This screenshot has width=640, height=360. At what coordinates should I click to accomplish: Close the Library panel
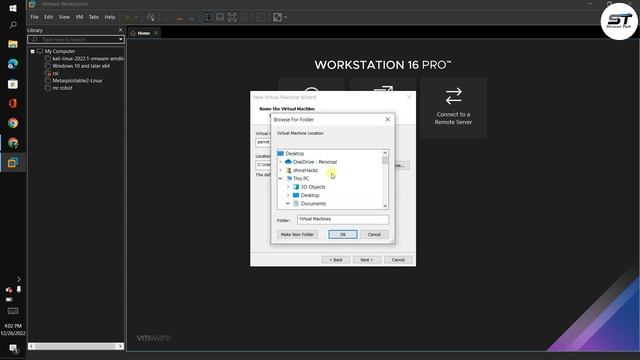click(x=120, y=30)
